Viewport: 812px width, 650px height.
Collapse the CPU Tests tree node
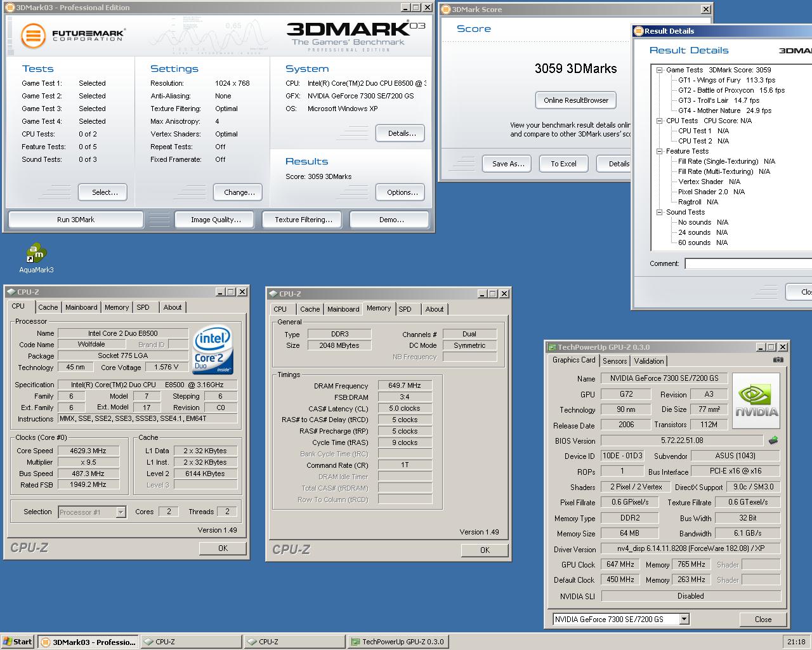click(659, 121)
